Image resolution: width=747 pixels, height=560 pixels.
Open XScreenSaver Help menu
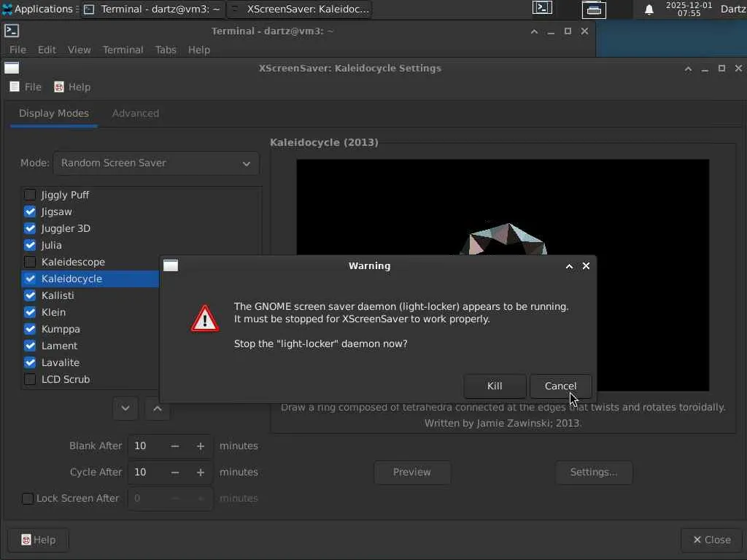coord(72,87)
